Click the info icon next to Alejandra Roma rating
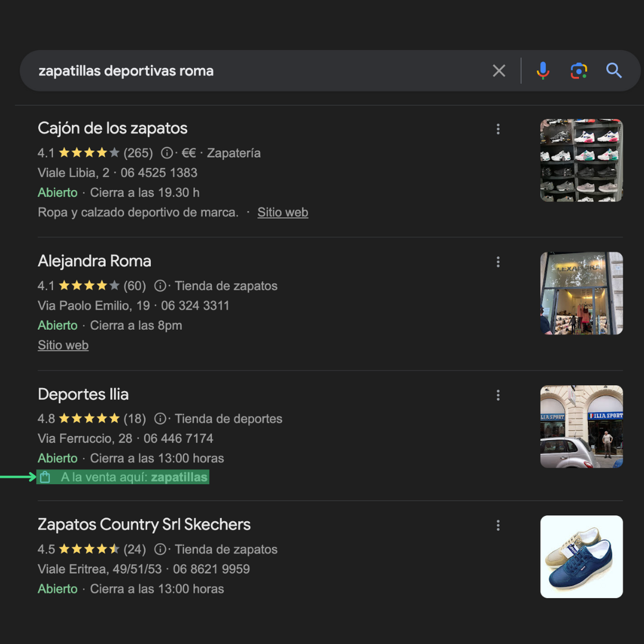The image size is (644, 644). click(x=160, y=286)
